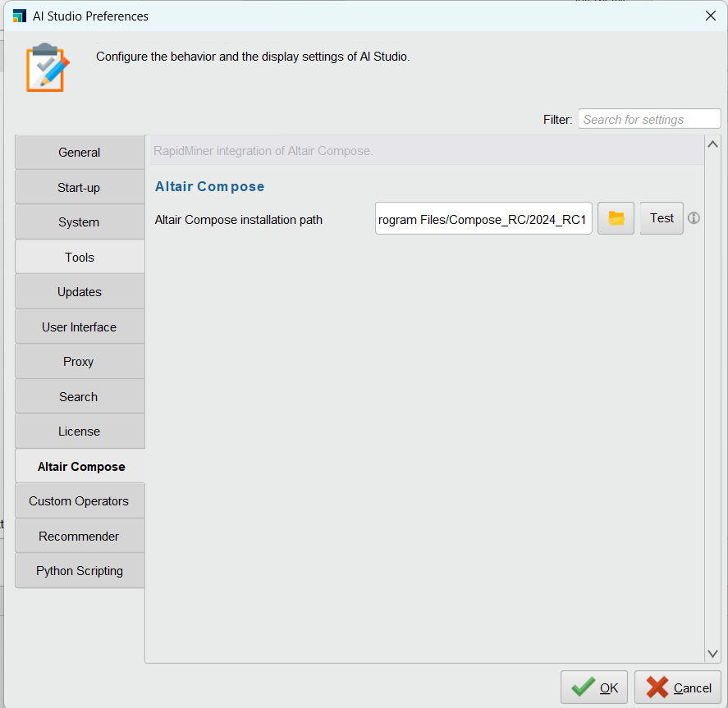Viewport: 728px width, 708px height.
Task: Open the License settings page
Action: [x=79, y=431]
